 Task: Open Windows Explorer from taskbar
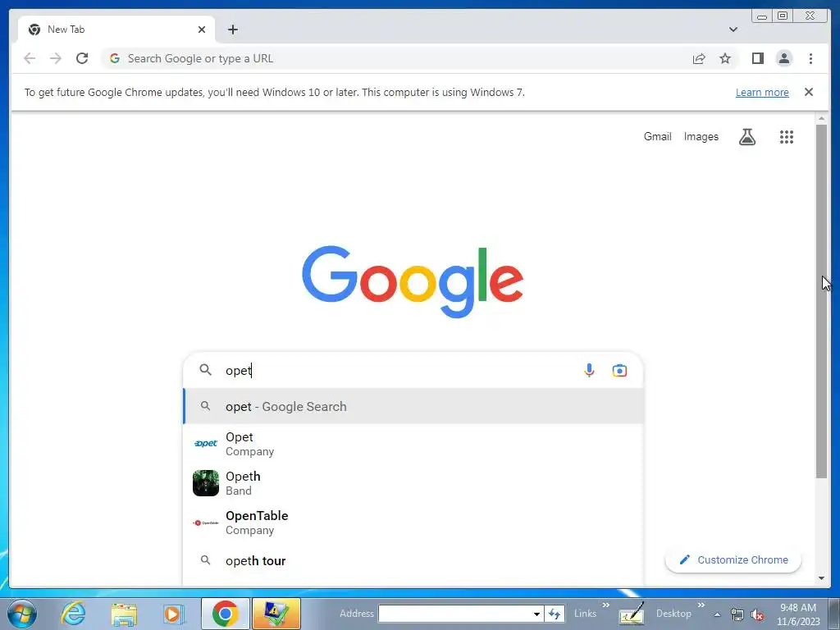[x=124, y=614]
